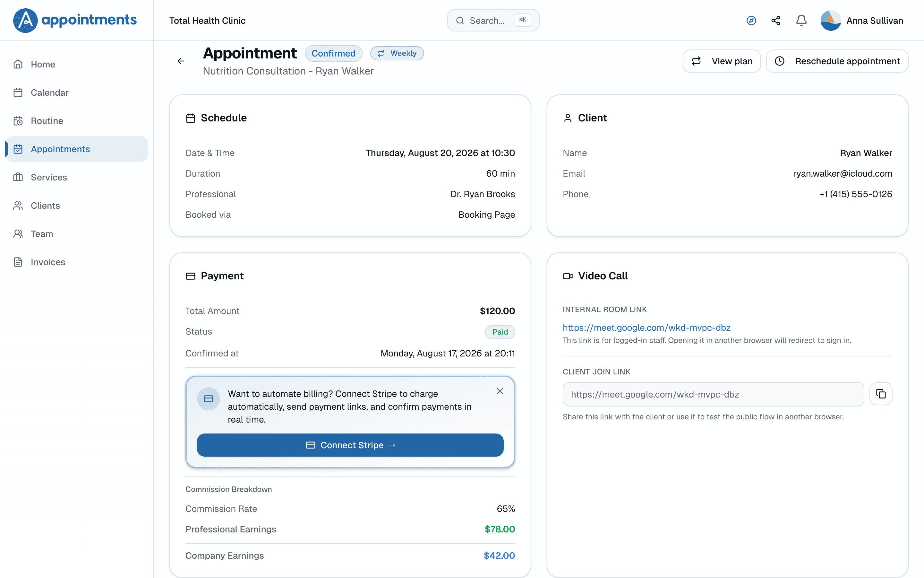The image size is (924, 578).
Task: Click the Schedule calendar icon
Action: click(191, 118)
